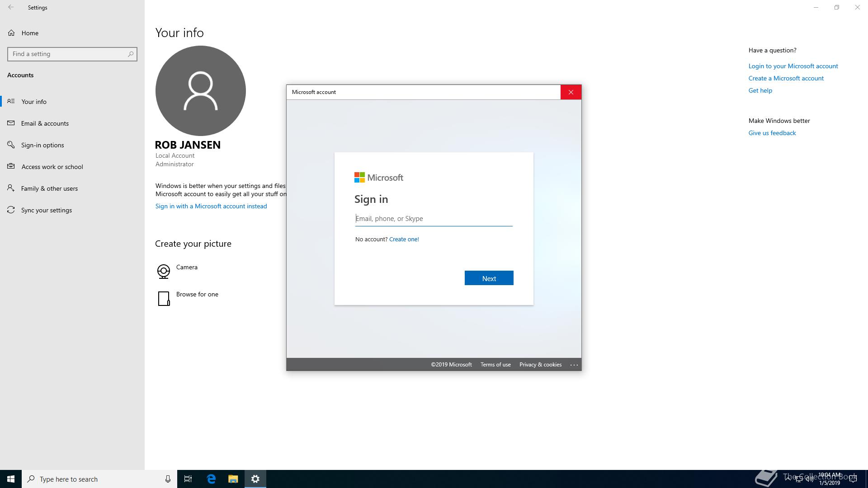Click the Create one! link
The width and height of the screenshot is (868, 488).
pos(404,239)
